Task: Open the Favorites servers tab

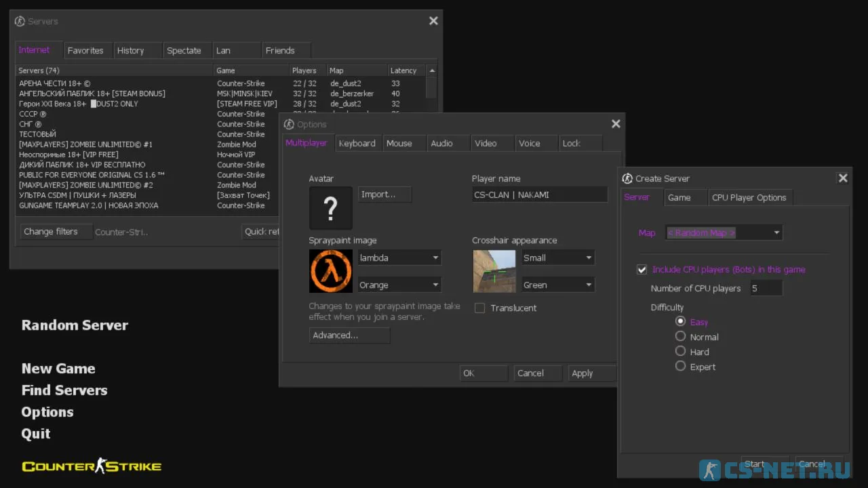Action: pyautogui.click(x=85, y=51)
